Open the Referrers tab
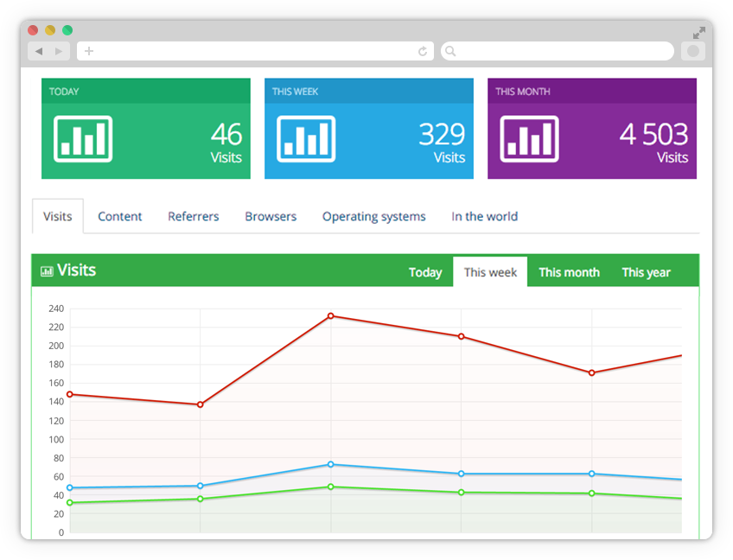This screenshot has width=733, height=560. pos(194,216)
